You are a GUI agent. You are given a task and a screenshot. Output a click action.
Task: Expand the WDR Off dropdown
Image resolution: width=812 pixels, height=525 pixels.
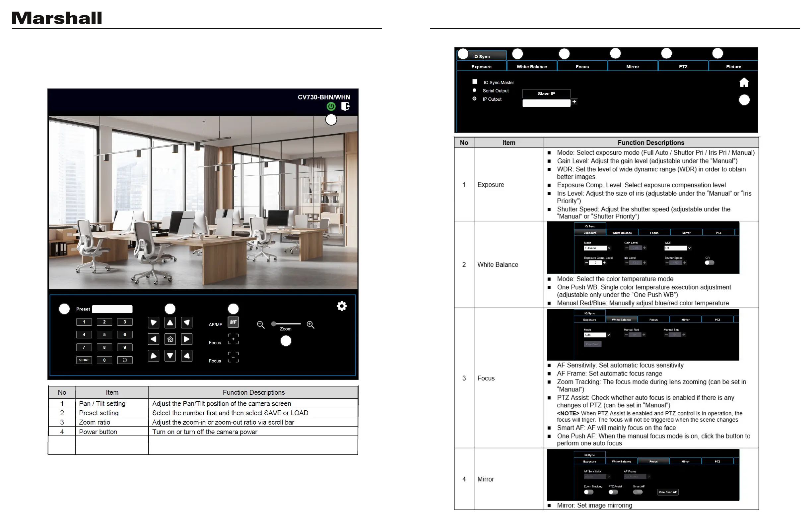click(x=677, y=248)
